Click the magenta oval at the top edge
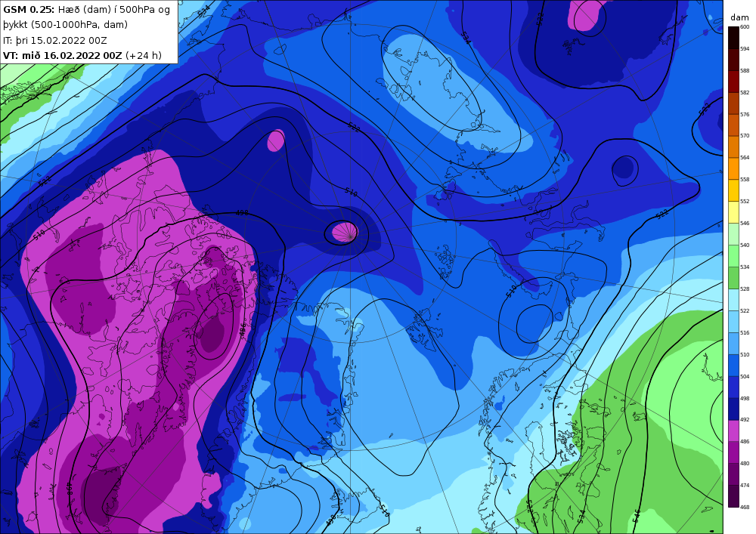756x534 pixels. point(587,15)
